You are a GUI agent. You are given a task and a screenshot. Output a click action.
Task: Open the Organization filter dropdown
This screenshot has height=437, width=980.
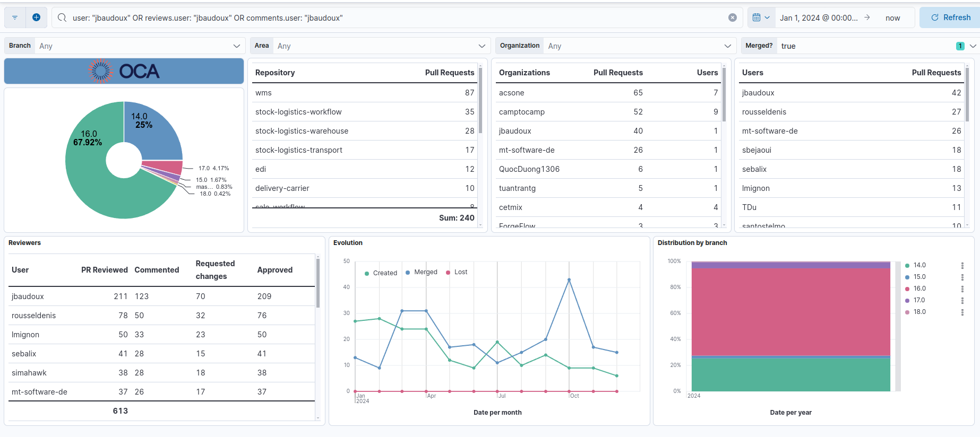coord(727,46)
